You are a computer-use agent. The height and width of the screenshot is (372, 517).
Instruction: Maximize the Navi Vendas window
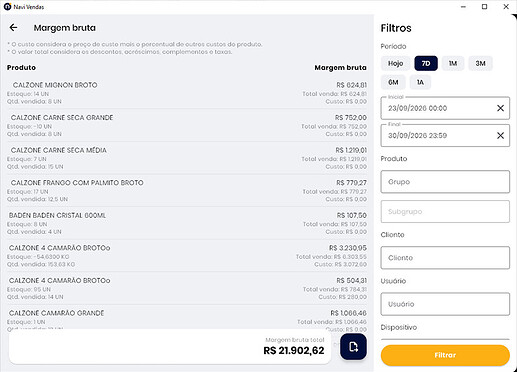coord(484,7)
